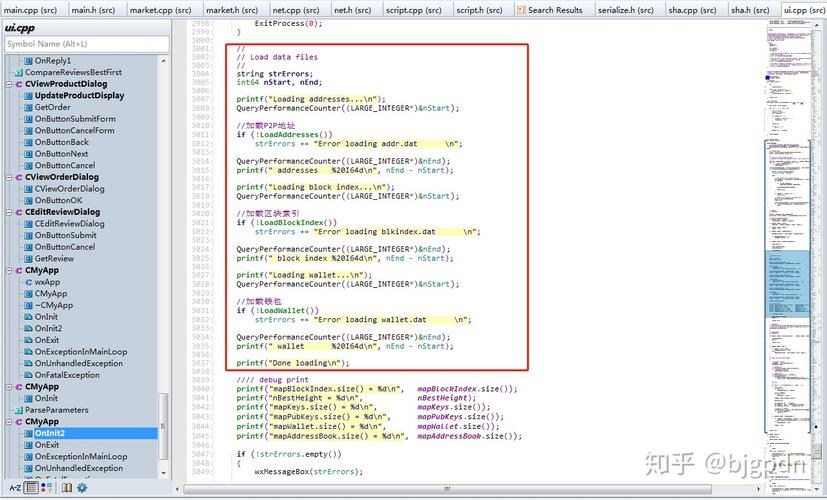The height and width of the screenshot is (500, 827).
Task: Click the base class icon beside wxApp
Action: (x=28, y=282)
